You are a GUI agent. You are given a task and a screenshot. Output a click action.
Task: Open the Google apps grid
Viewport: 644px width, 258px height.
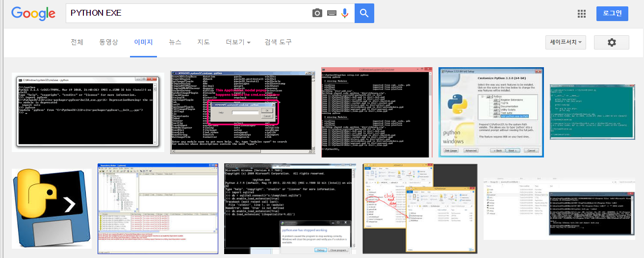coord(582,14)
